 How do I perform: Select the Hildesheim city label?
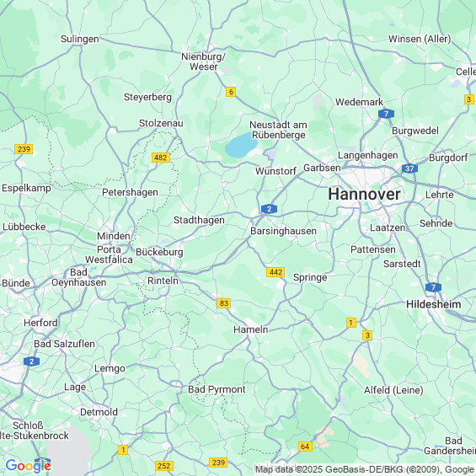(434, 304)
